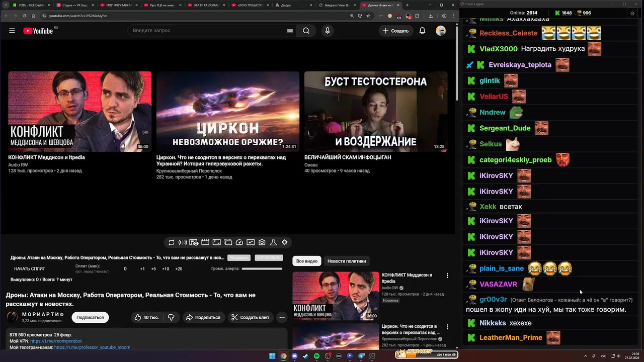Select the Все видео filter chip

[x=307, y=261]
